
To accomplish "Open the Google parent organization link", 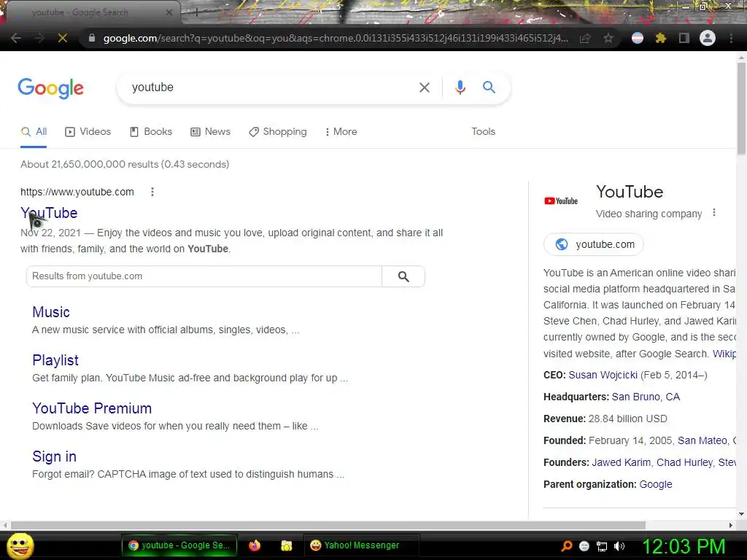I will coord(656,484).
